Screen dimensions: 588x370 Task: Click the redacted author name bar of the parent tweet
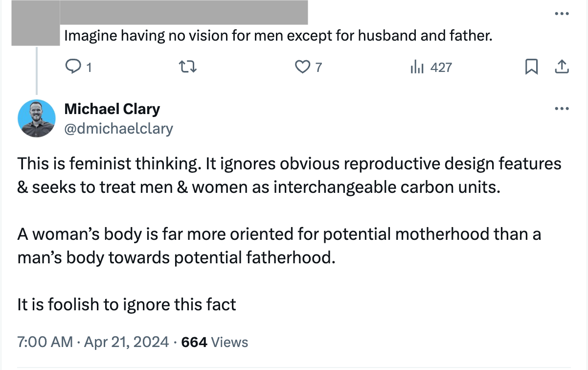pos(183,12)
